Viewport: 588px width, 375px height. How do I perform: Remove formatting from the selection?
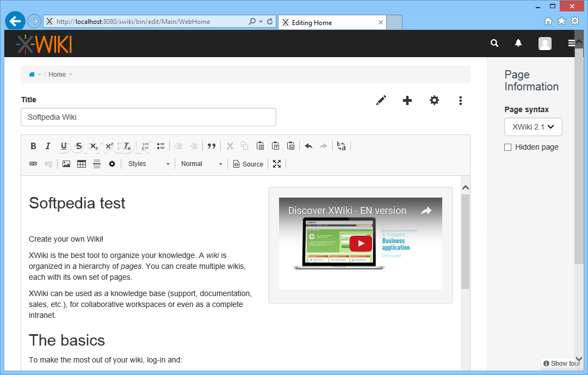127,146
